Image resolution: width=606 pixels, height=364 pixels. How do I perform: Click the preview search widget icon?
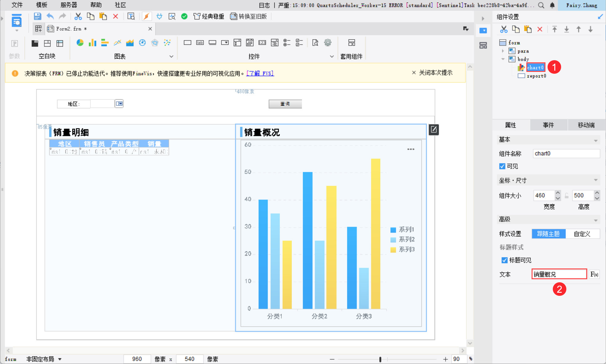click(315, 43)
